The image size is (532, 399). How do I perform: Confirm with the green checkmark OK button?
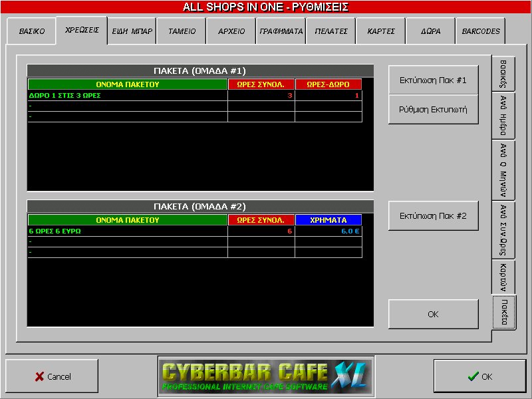click(479, 376)
